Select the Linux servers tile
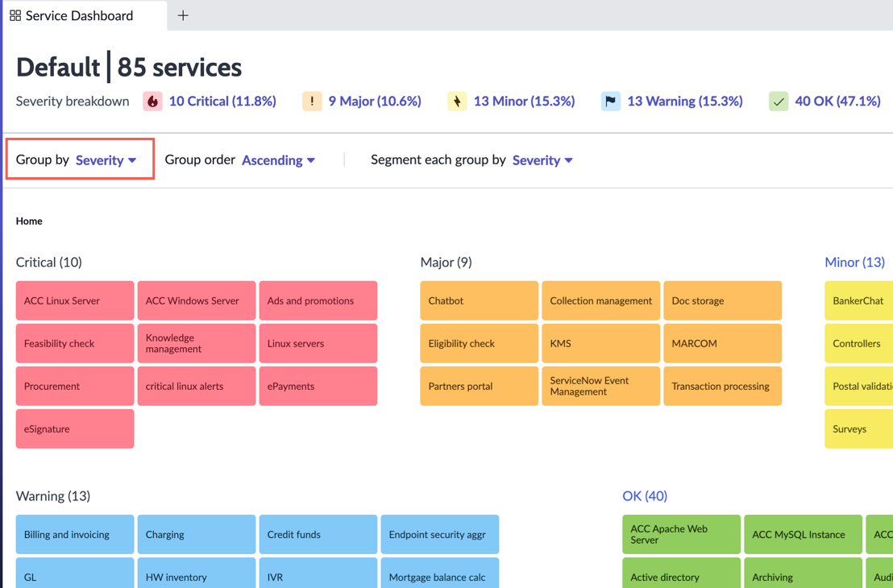 (x=318, y=343)
